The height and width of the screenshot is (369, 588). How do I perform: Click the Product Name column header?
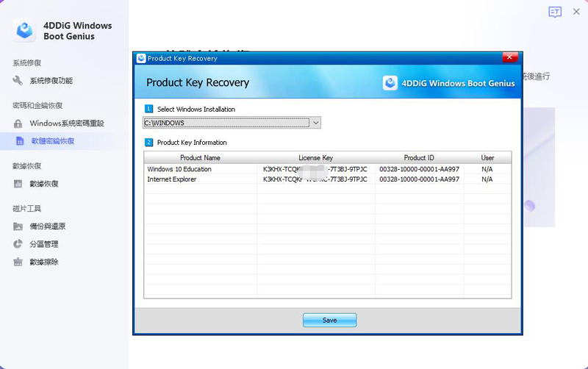tap(200, 157)
